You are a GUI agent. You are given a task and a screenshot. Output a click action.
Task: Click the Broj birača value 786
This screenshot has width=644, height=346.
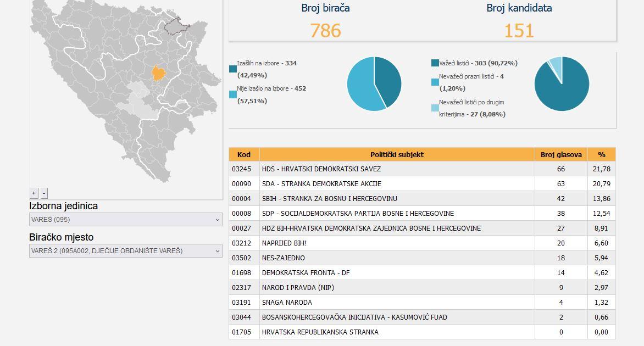[326, 31]
